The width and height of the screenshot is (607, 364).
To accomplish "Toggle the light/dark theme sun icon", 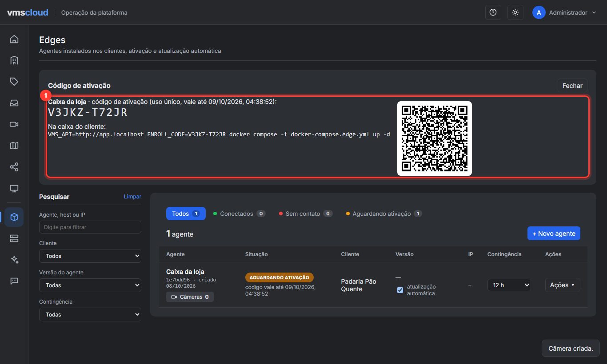I will (515, 12).
